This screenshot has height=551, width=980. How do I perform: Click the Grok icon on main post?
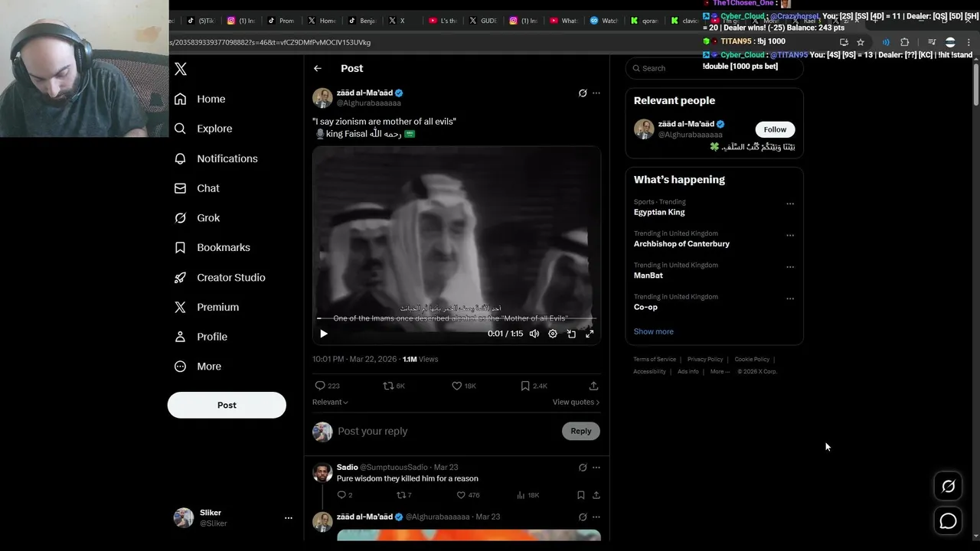pyautogui.click(x=583, y=93)
